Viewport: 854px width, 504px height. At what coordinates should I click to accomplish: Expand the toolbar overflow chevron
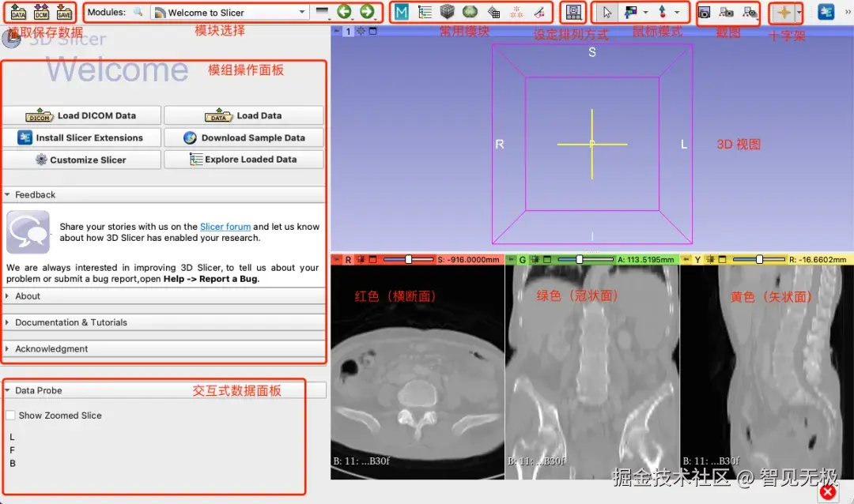[x=848, y=12]
